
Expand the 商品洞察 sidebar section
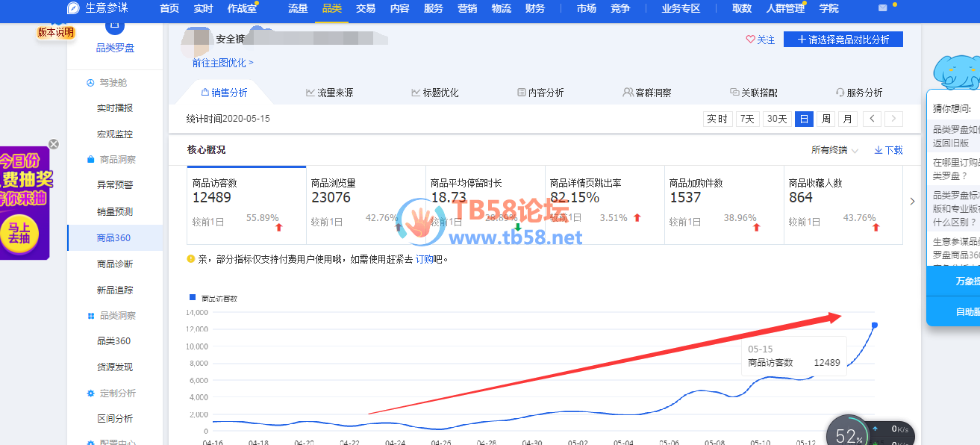click(x=113, y=160)
